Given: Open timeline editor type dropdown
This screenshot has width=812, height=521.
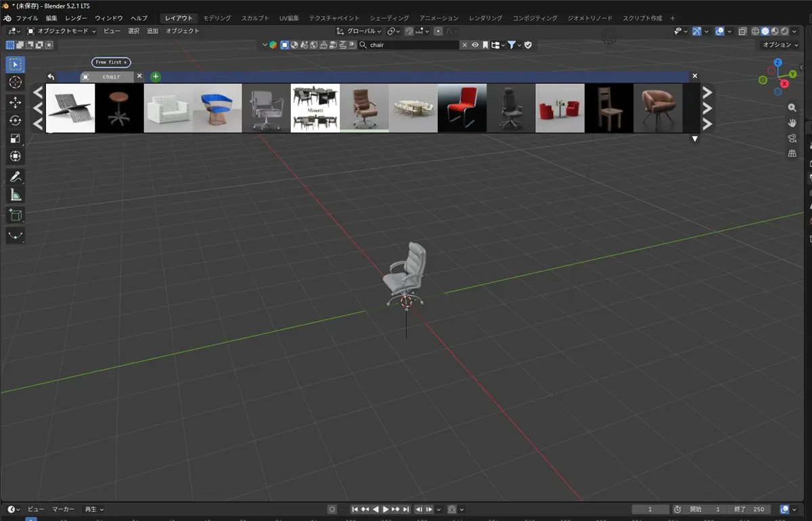Looking at the screenshot, I should point(14,509).
